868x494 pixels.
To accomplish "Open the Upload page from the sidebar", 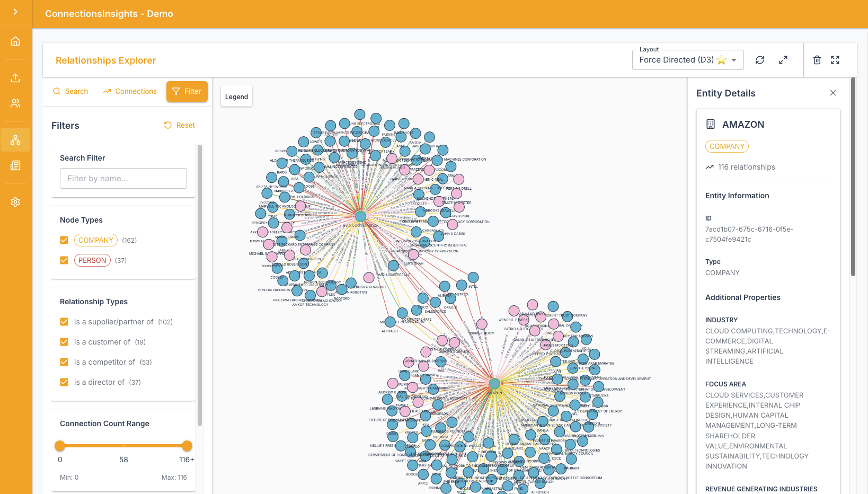I will (15, 78).
